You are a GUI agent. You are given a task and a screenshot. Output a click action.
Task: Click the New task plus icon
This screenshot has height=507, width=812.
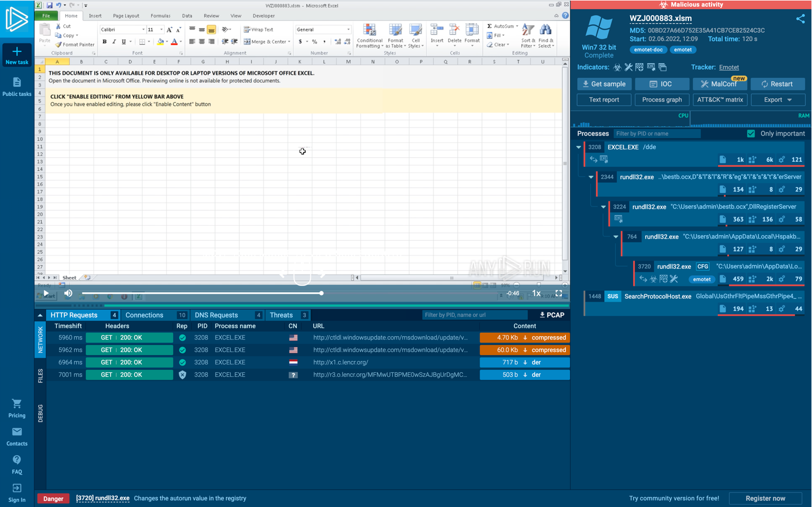(x=17, y=51)
